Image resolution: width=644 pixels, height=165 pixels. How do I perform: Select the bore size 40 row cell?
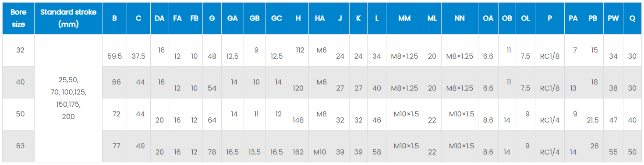20,82
